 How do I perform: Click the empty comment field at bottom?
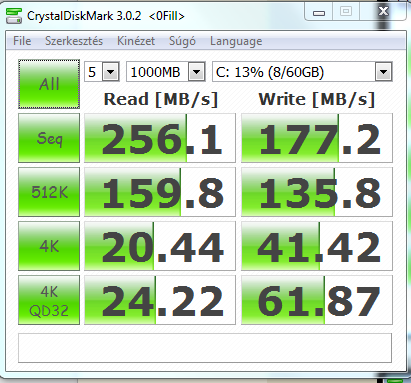(x=205, y=348)
